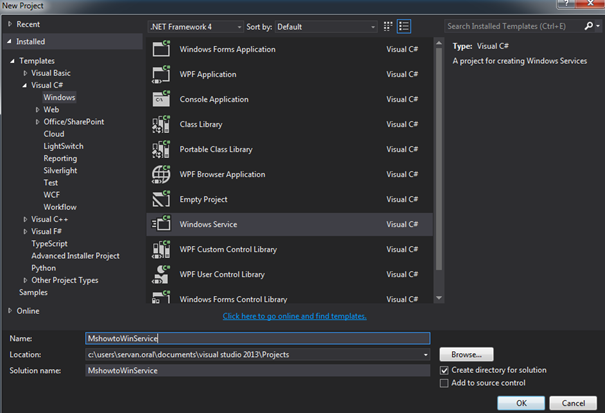Select the Workflow template category

point(60,207)
